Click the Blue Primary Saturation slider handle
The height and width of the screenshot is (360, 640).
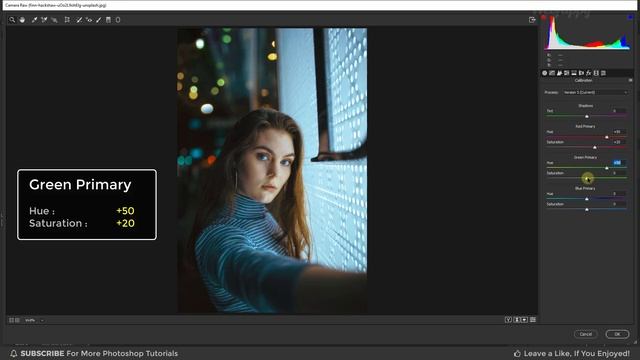(x=587, y=209)
